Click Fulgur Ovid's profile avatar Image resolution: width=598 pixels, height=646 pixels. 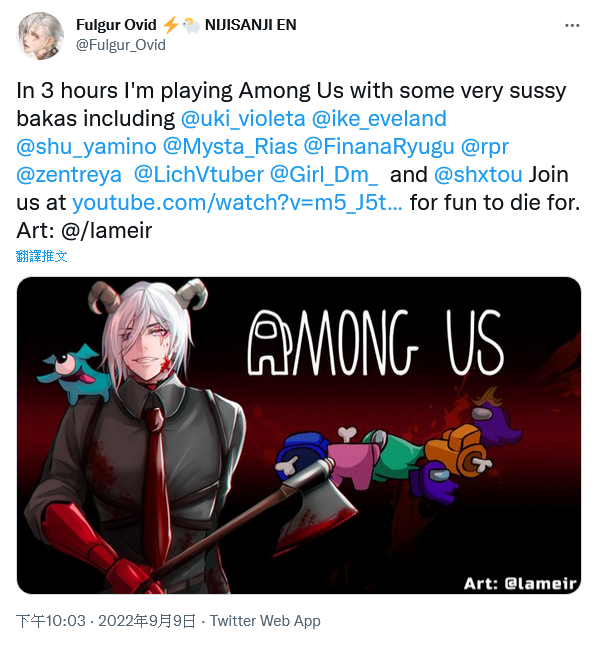click(40, 36)
